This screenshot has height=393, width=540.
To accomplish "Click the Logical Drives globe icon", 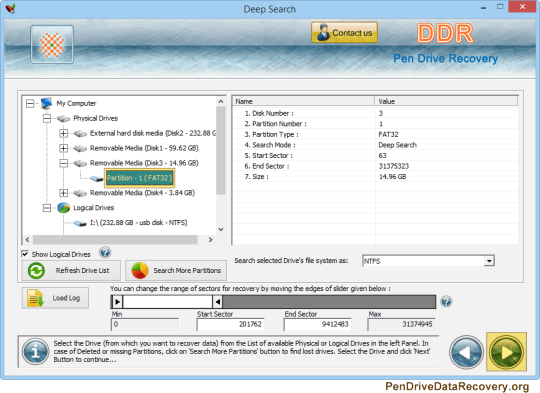I will (63, 208).
